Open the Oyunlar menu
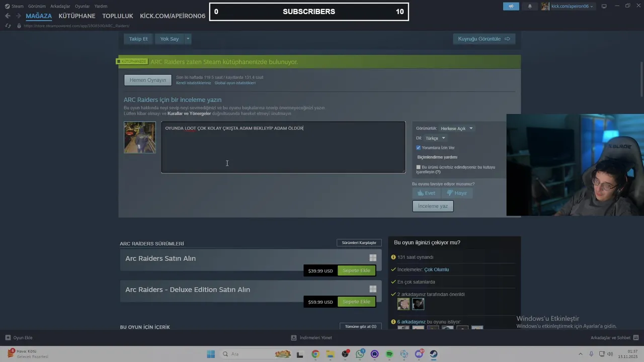 [x=82, y=6]
